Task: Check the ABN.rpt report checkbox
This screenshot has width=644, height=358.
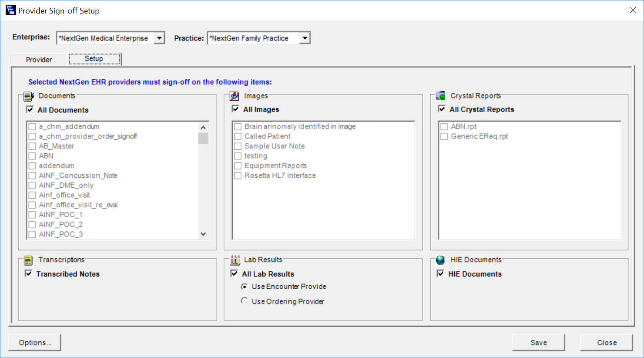Action: [444, 127]
